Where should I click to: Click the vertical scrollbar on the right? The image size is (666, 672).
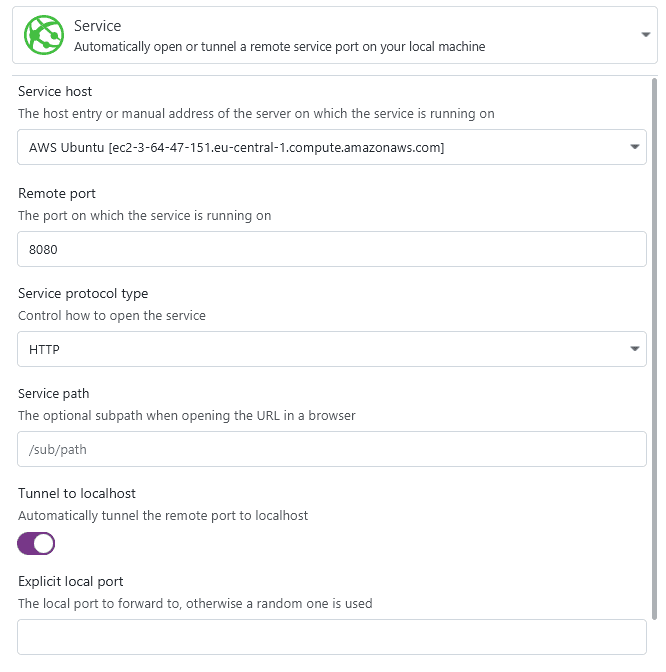(655, 350)
